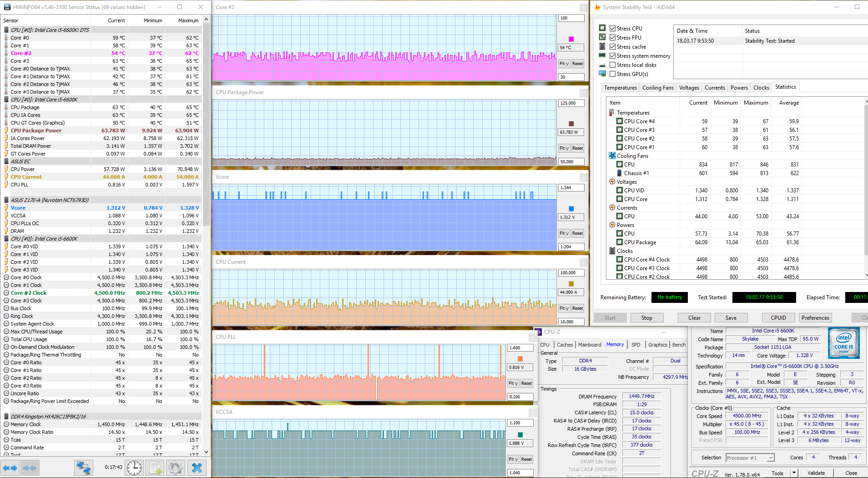Open the Voltages tab in AIDA64

click(x=689, y=88)
